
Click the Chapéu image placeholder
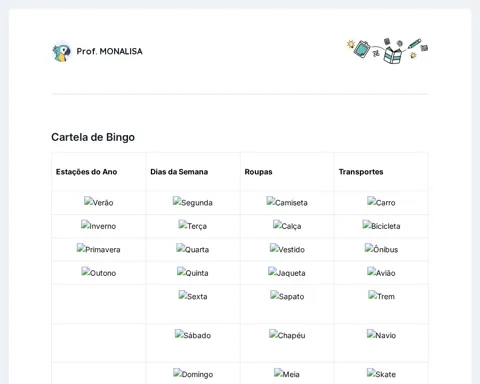(287, 335)
